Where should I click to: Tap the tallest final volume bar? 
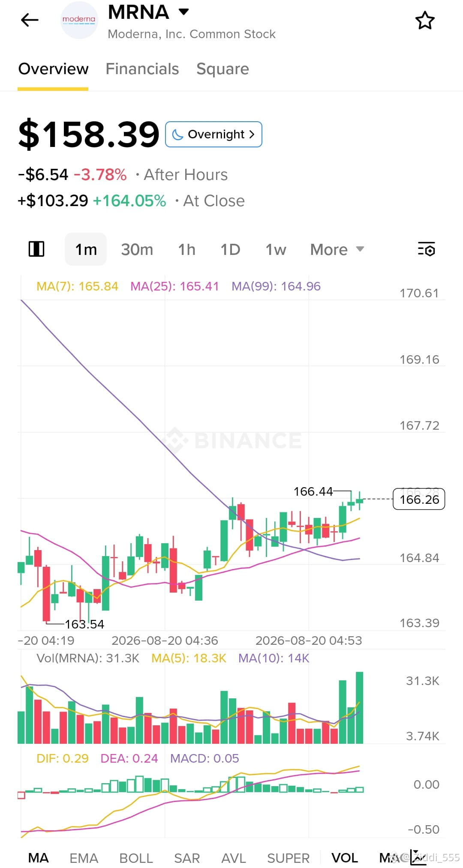359,707
